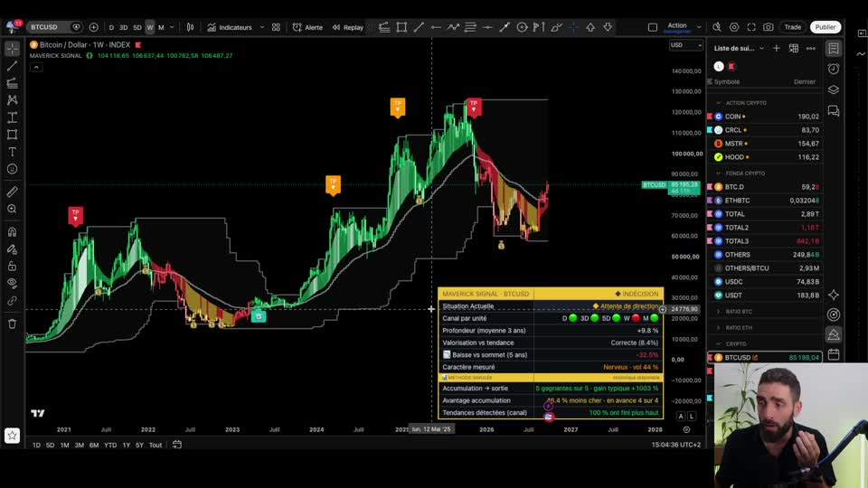The image size is (868, 488).
Task: Open the chat messages panel
Action: click(833, 111)
